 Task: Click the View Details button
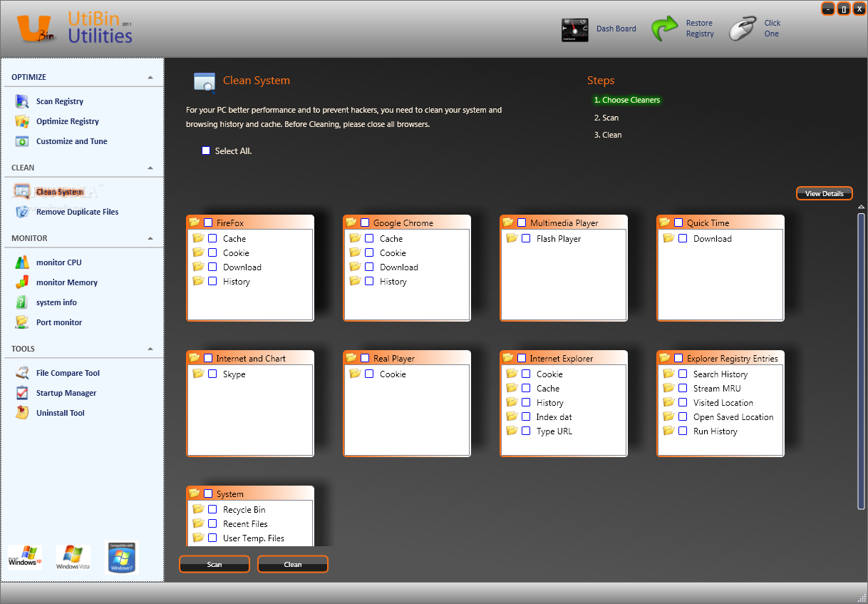pyautogui.click(x=825, y=193)
